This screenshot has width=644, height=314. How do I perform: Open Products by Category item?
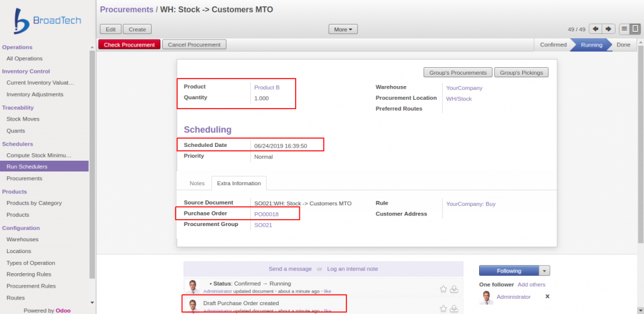tap(34, 203)
